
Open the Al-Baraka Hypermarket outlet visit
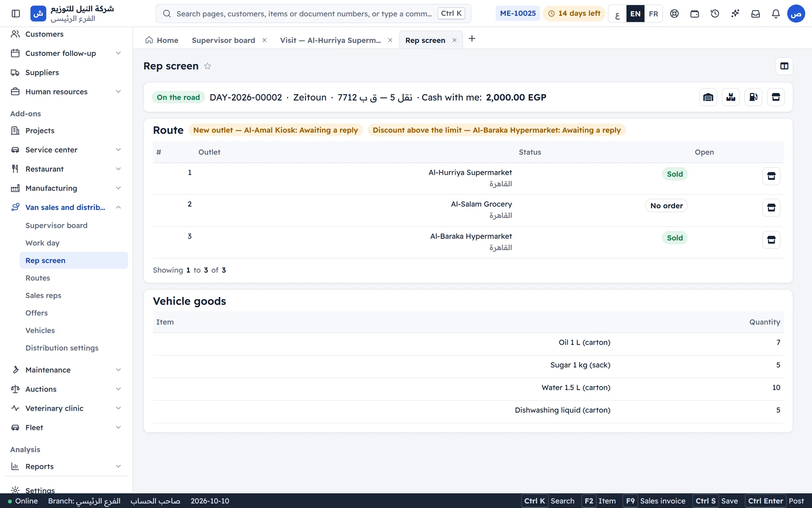pos(771,240)
